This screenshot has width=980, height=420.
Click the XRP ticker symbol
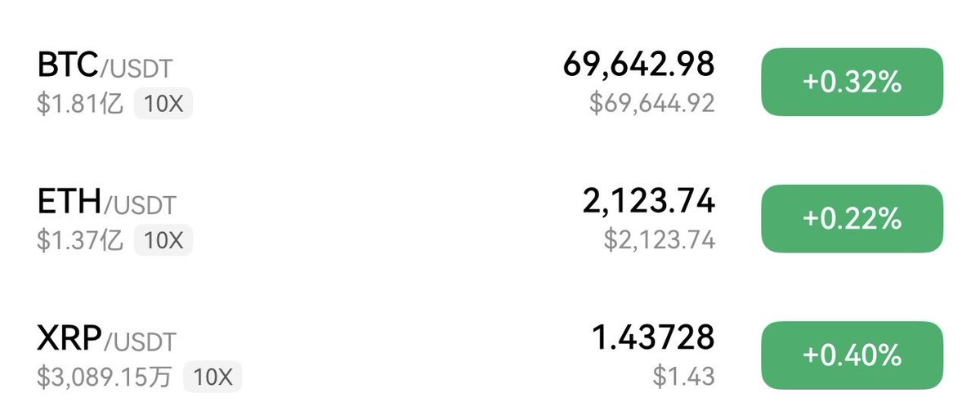click(x=70, y=337)
